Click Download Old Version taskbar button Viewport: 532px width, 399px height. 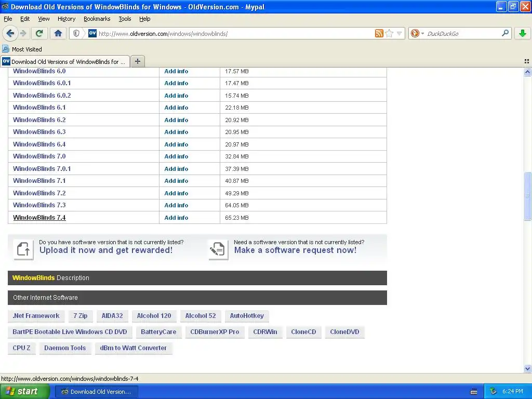point(96,392)
